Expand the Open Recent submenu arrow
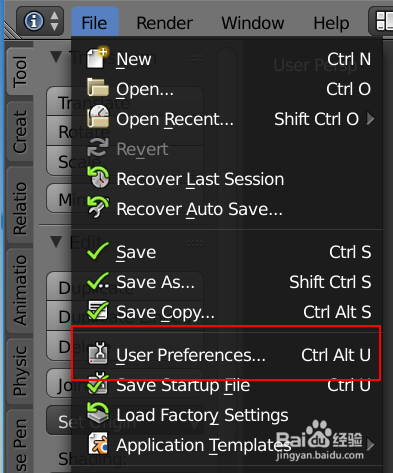Image resolution: width=393 pixels, height=473 pixels. tap(370, 119)
